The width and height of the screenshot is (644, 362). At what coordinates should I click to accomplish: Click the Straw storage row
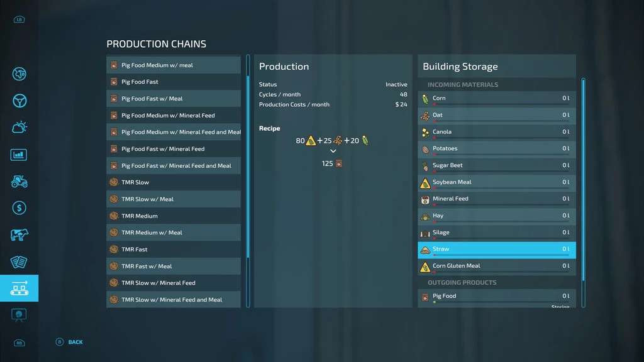[x=496, y=250]
